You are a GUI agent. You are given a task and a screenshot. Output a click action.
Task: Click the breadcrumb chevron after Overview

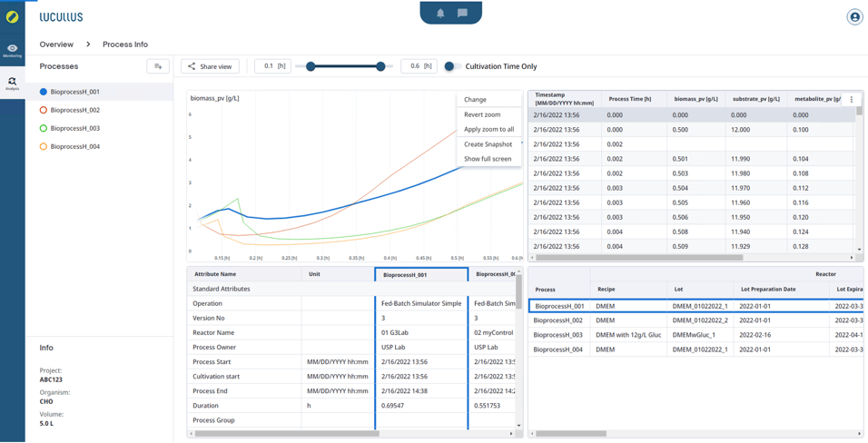[x=88, y=44]
